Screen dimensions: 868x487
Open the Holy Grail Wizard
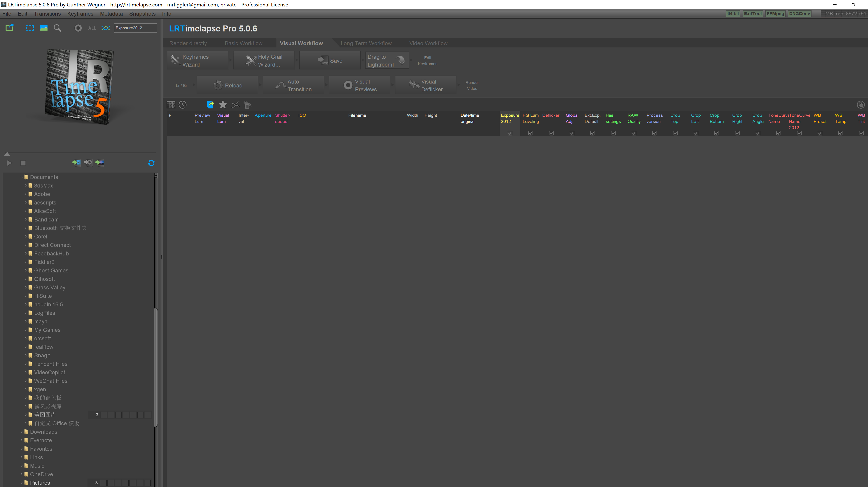click(x=264, y=61)
